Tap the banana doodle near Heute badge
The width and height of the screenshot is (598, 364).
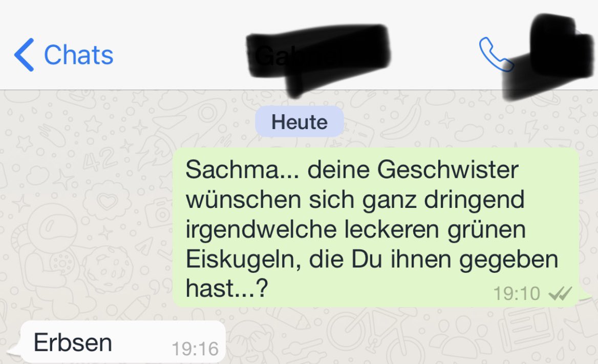tap(401, 119)
